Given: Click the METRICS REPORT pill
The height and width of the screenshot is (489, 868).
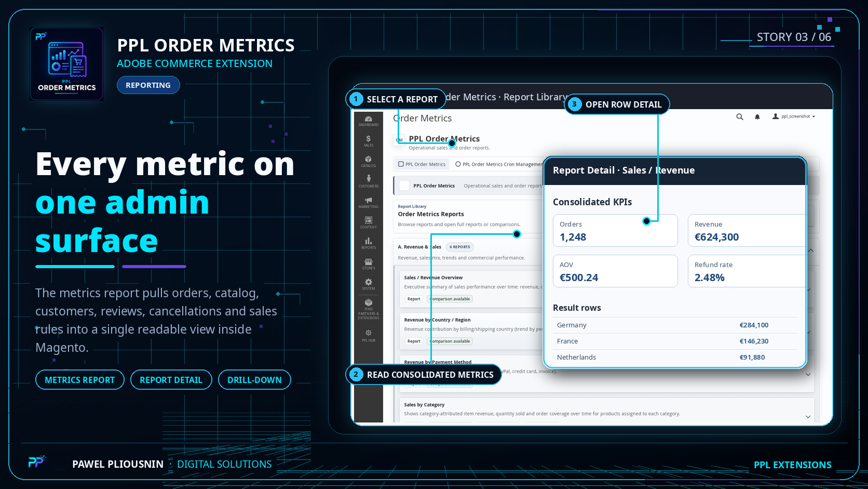Looking at the screenshot, I should click(80, 380).
